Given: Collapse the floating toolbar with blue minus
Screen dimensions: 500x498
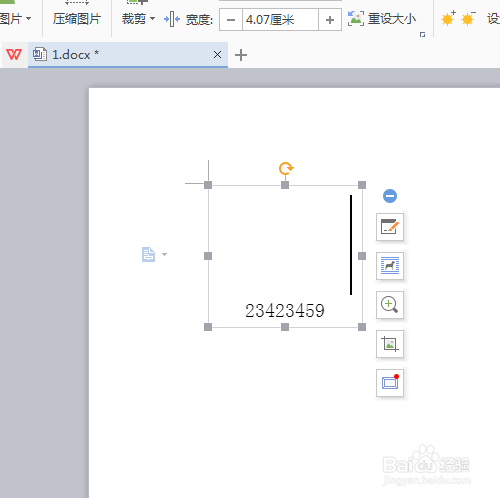Looking at the screenshot, I should click(x=390, y=196).
